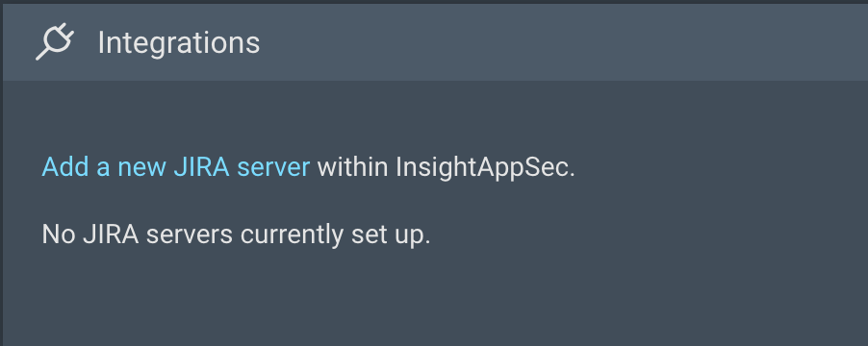Click the word 'currently' in the status message
Image resolution: width=868 pixels, height=346 pixels.
pyautogui.click(x=292, y=236)
